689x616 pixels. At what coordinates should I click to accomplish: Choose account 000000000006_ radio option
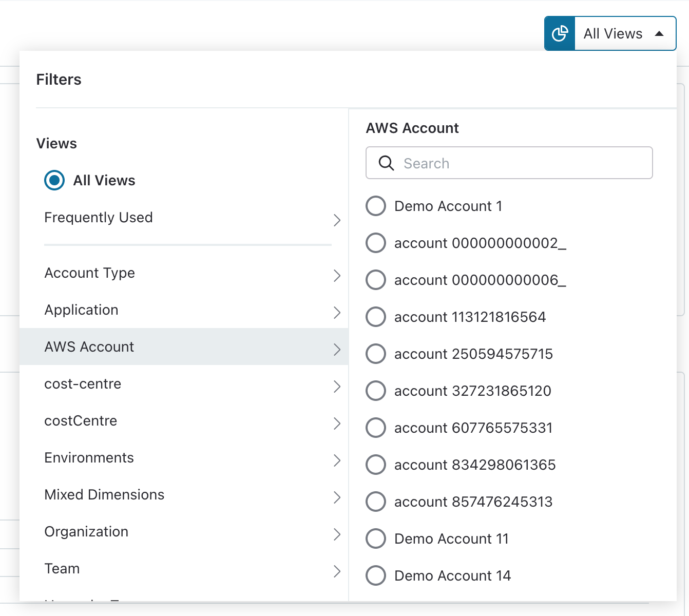(376, 280)
